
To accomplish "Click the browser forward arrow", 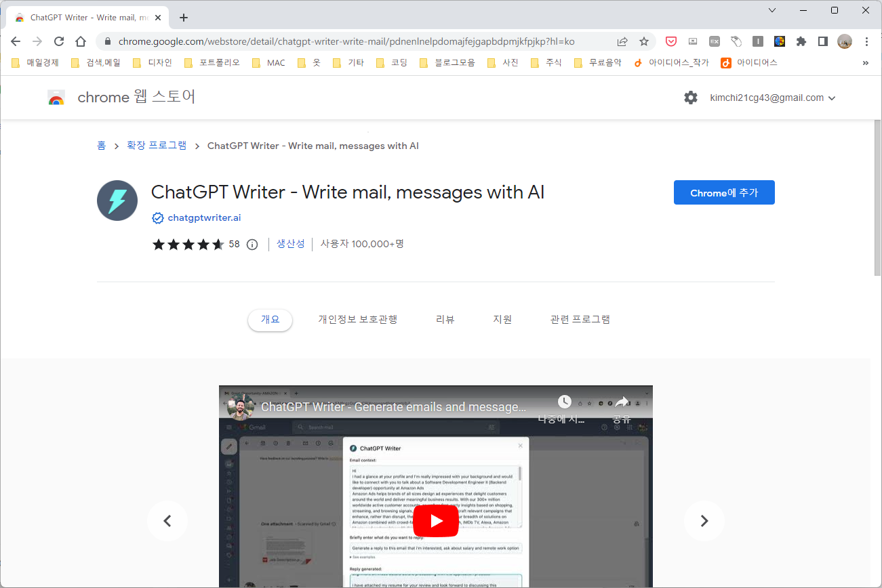I will point(37,41).
